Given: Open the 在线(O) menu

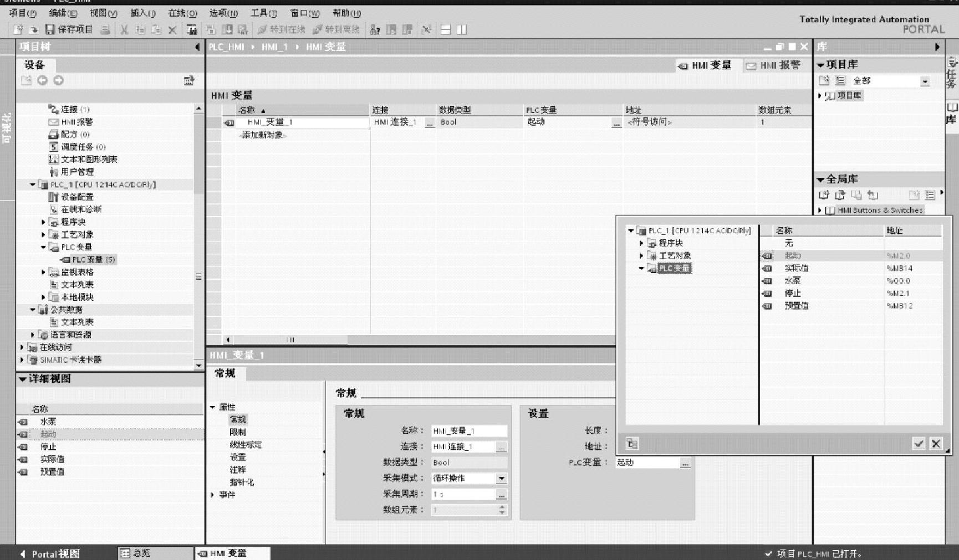Looking at the screenshot, I should (x=182, y=13).
